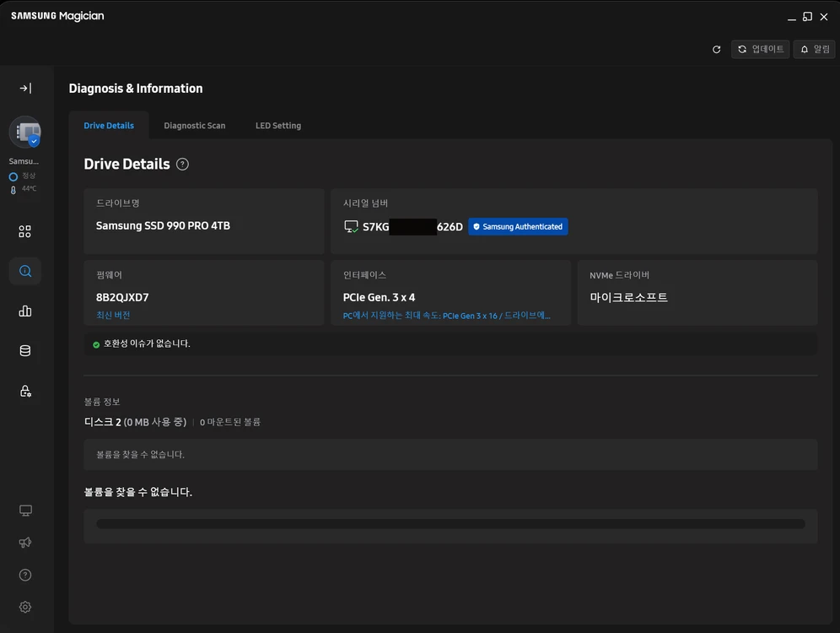The image size is (840, 633).
Task: Click the volume usage progress bar
Action: click(x=450, y=523)
